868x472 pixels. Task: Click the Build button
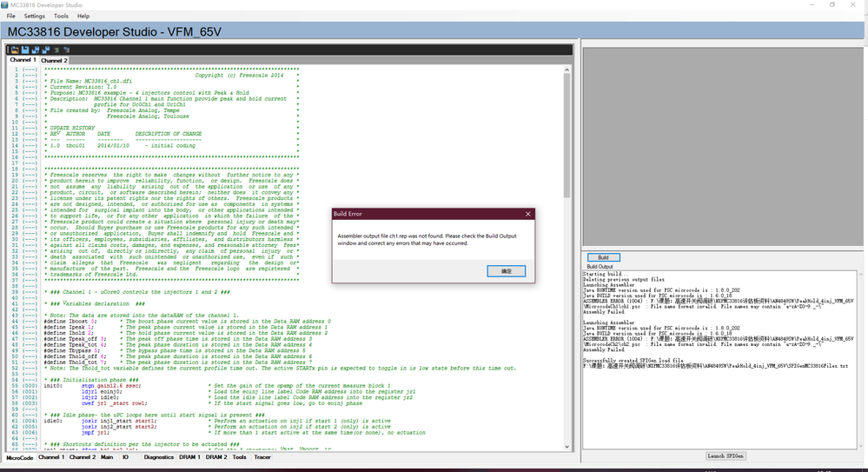603,257
